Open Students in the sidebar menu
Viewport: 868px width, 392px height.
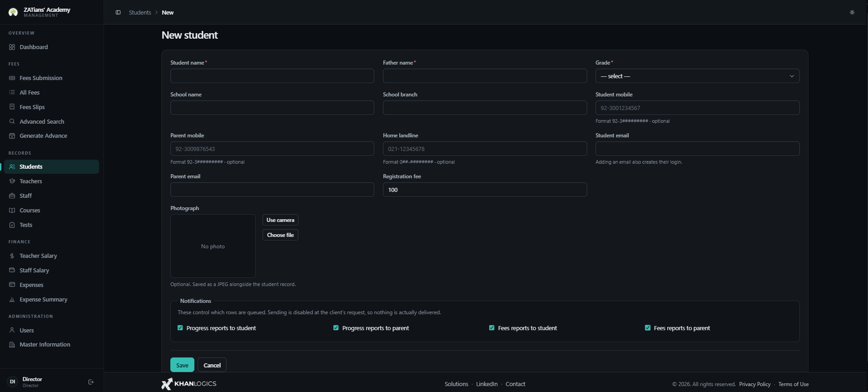51,166
